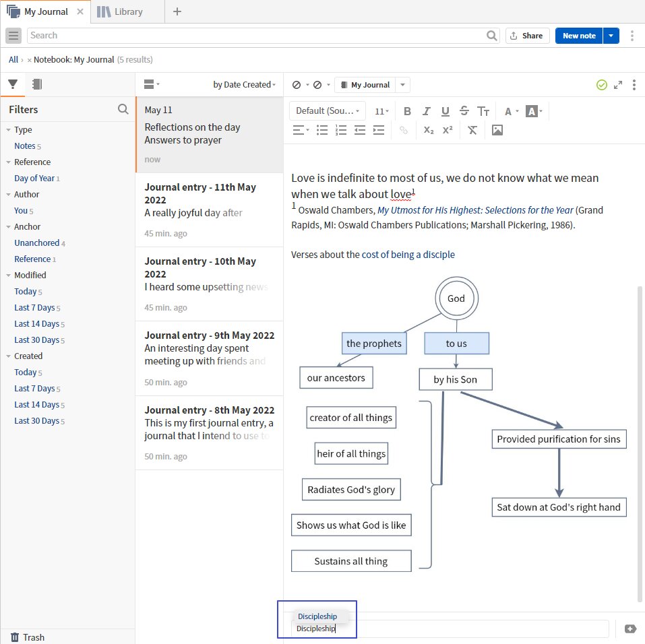The width and height of the screenshot is (645, 644).
Task: Toggle superscript formatting
Action: [448, 131]
